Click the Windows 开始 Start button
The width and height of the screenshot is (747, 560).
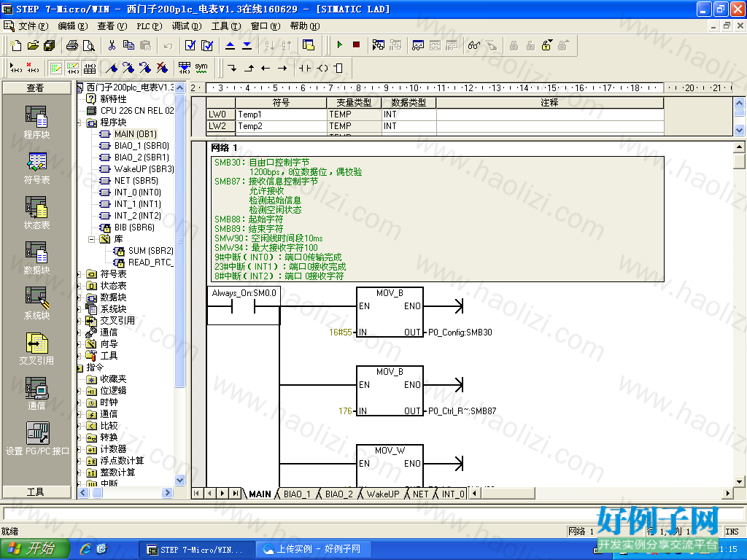tap(35, 549)
